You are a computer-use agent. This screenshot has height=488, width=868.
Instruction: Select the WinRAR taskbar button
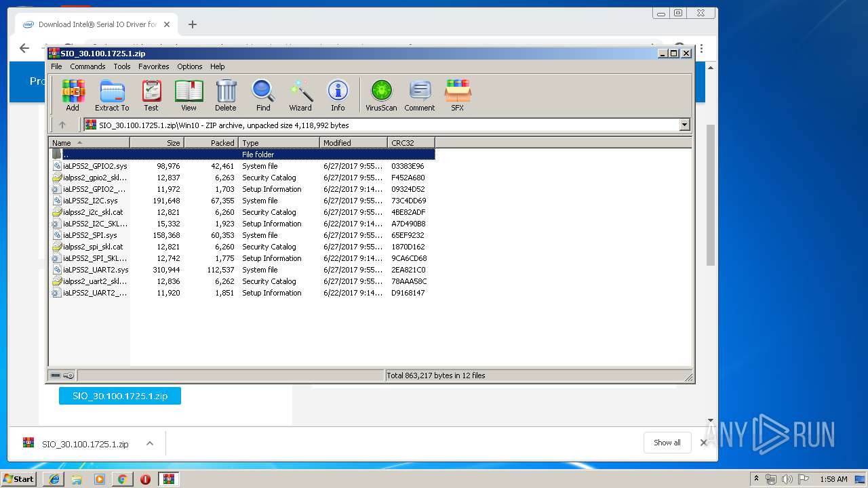[x=168, y=479]
